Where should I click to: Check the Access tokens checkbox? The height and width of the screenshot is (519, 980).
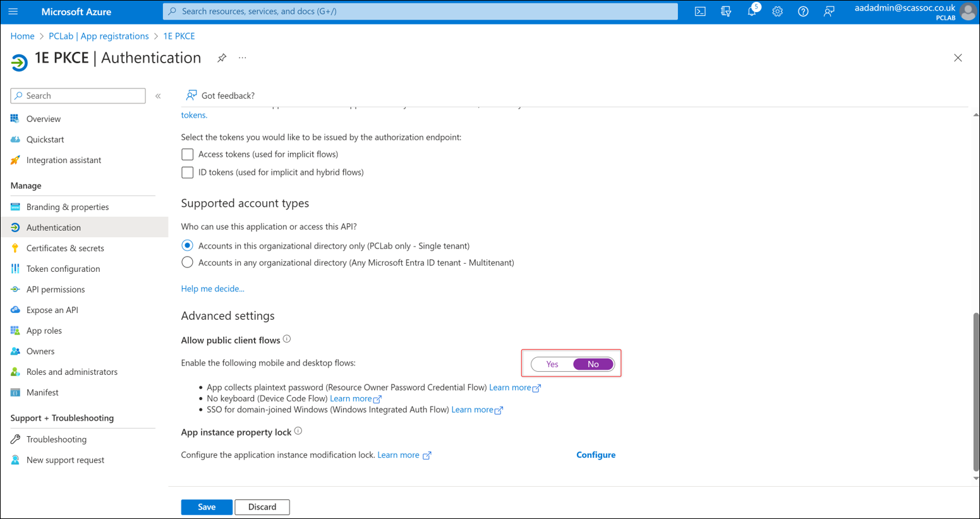187,154
